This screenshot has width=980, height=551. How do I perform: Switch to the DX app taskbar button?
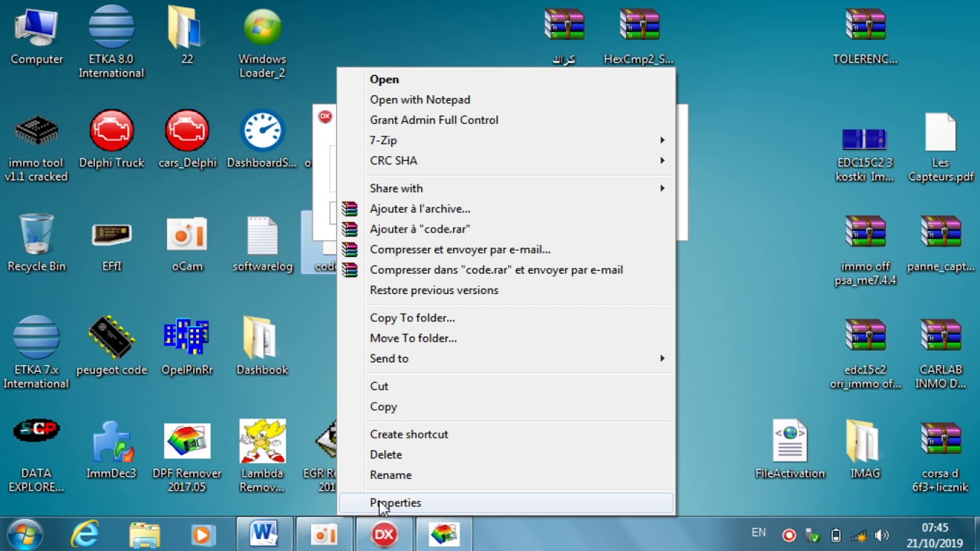[x=384, y=534]
